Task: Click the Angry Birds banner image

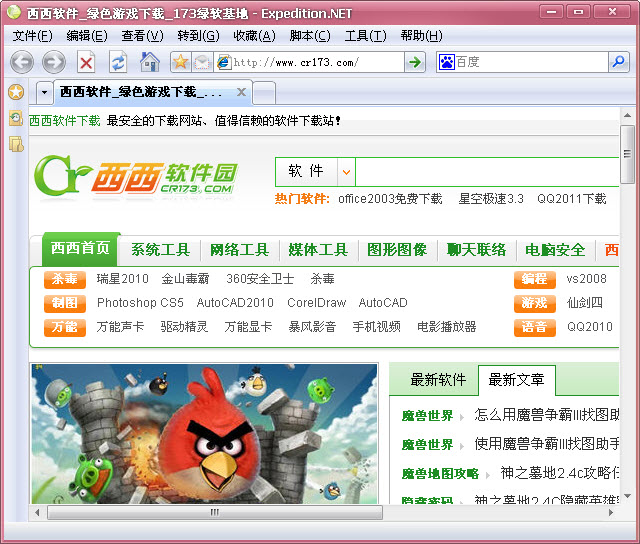Action: 204,434
